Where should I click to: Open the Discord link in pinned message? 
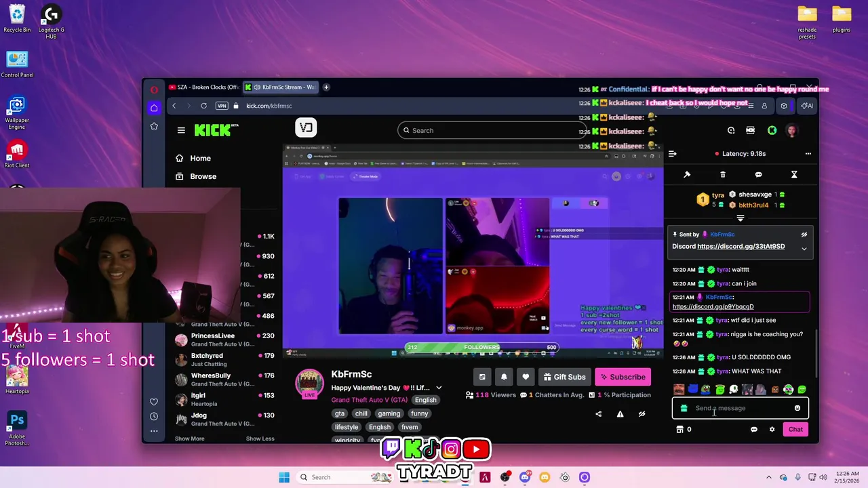(741, 246)
